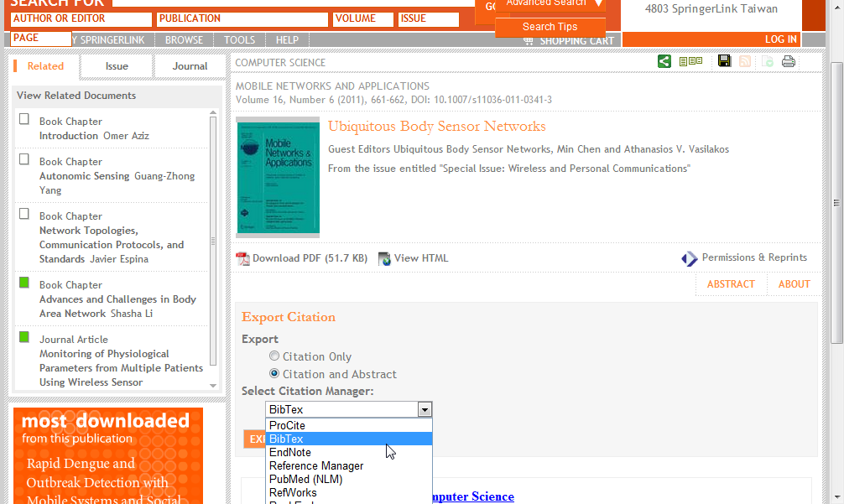Open the Journal tab
844x504 pixels.
(190, 66)
